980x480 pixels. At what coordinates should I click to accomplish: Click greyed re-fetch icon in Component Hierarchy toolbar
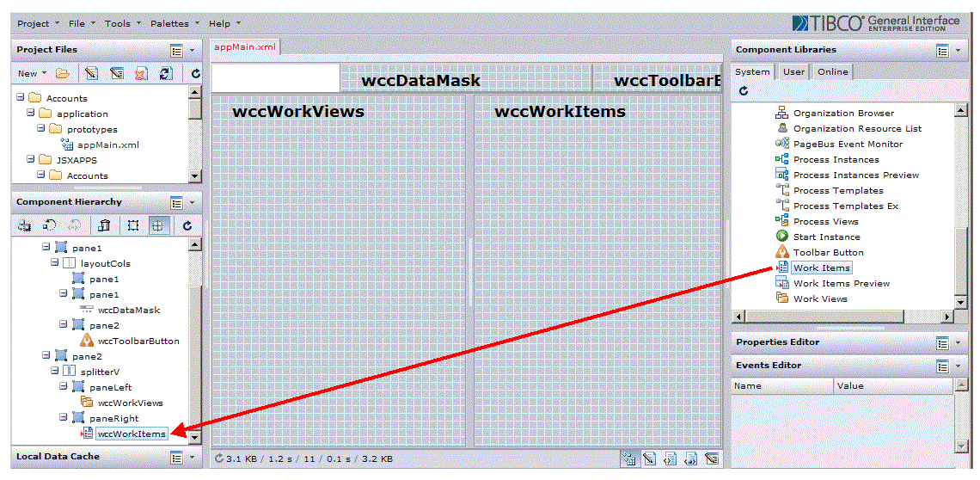point(73,226)
